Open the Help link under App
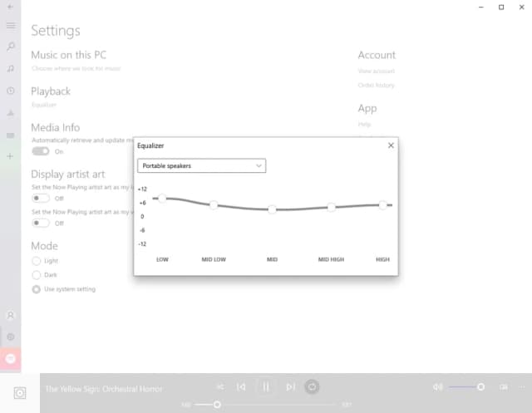The width and height of the screenshot is (532, 413). pyautogui.click(x=364, y=125)
